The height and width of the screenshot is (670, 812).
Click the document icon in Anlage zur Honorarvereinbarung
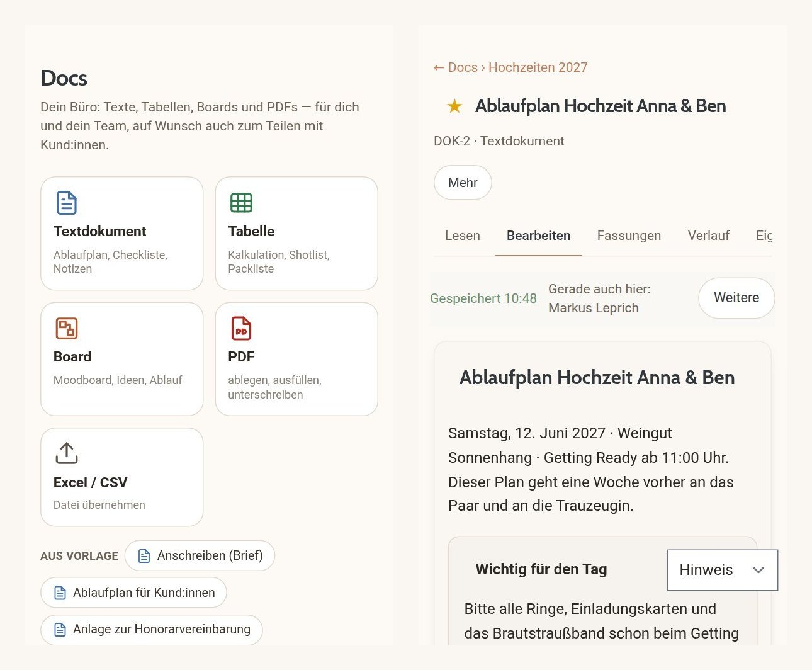click(x=60, y=629)
